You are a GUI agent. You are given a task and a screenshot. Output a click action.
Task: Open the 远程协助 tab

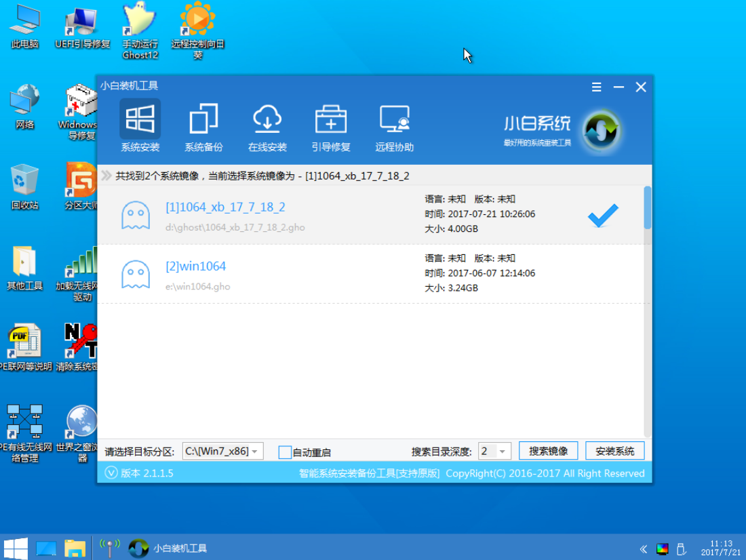395,126
